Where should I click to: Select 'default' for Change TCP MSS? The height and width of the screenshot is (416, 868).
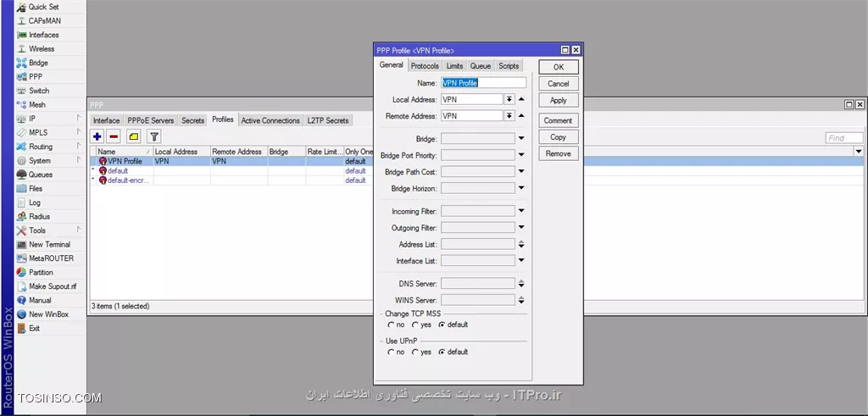(x=441, y=324)
